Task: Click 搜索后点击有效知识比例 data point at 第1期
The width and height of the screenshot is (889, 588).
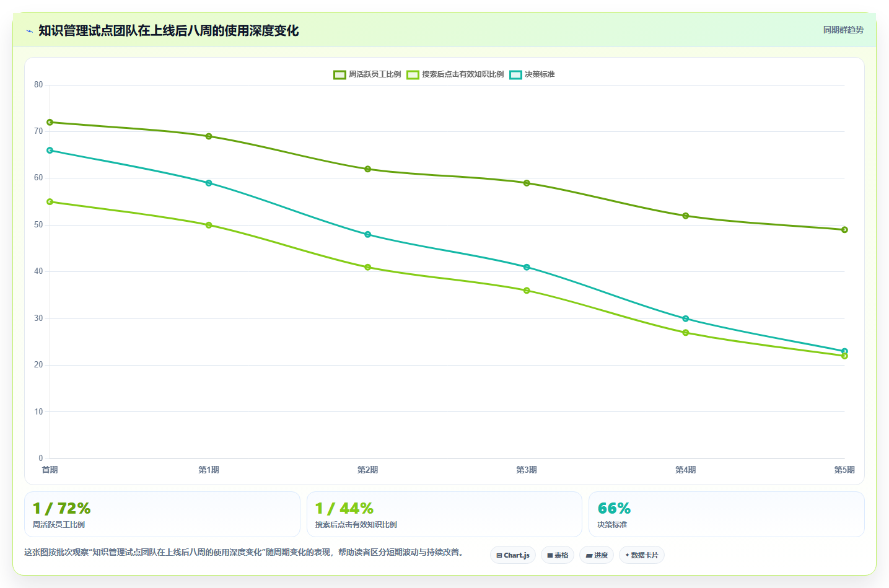Action: point(209,225)
